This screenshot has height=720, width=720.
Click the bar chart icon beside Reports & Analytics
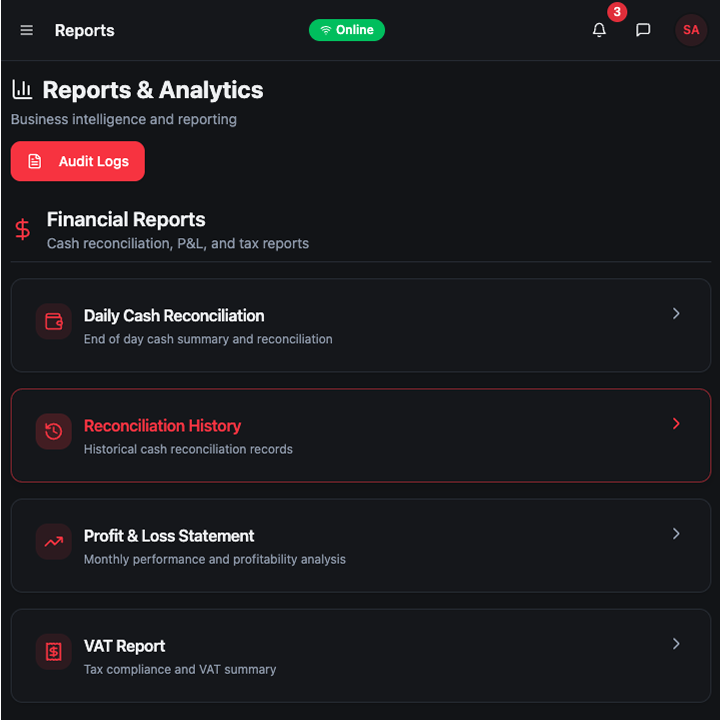[22, 90]
